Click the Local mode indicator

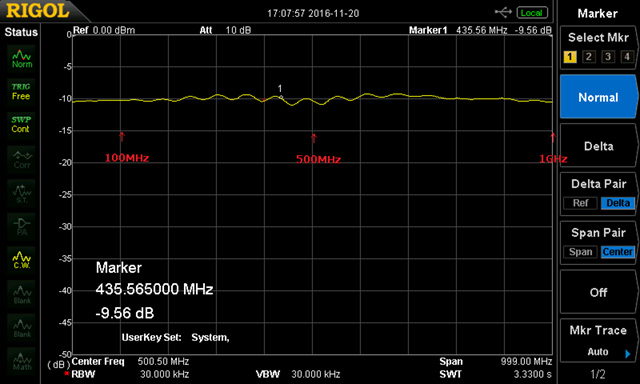532,13
